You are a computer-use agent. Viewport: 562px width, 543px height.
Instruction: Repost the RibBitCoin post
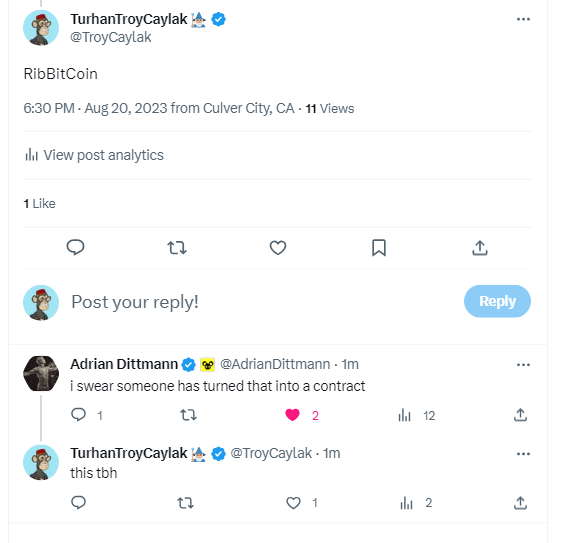(177, 248)
